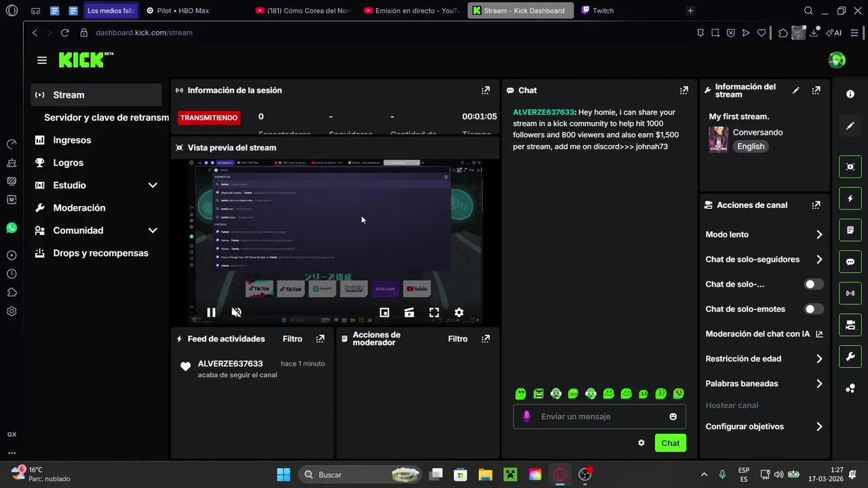The height and width of the screenshot is (488, 868).
Task: Enter fullscreen on the stream preview
Action: 434,312
